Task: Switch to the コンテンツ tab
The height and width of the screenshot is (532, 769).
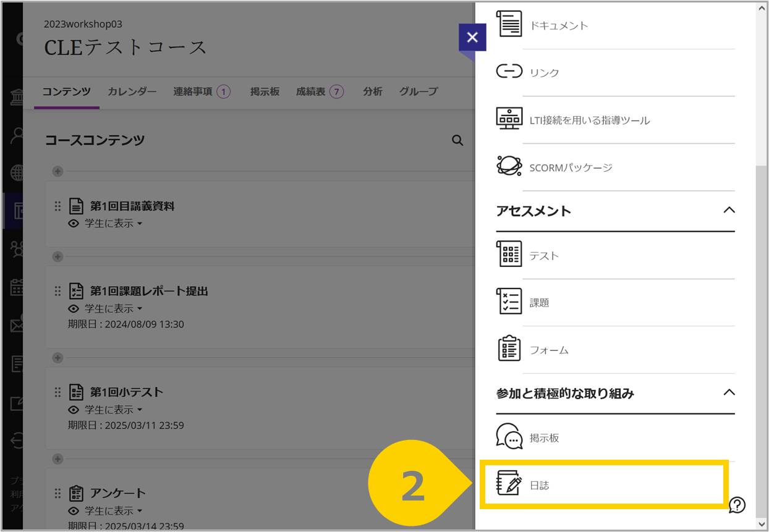Action: [67, 91]
